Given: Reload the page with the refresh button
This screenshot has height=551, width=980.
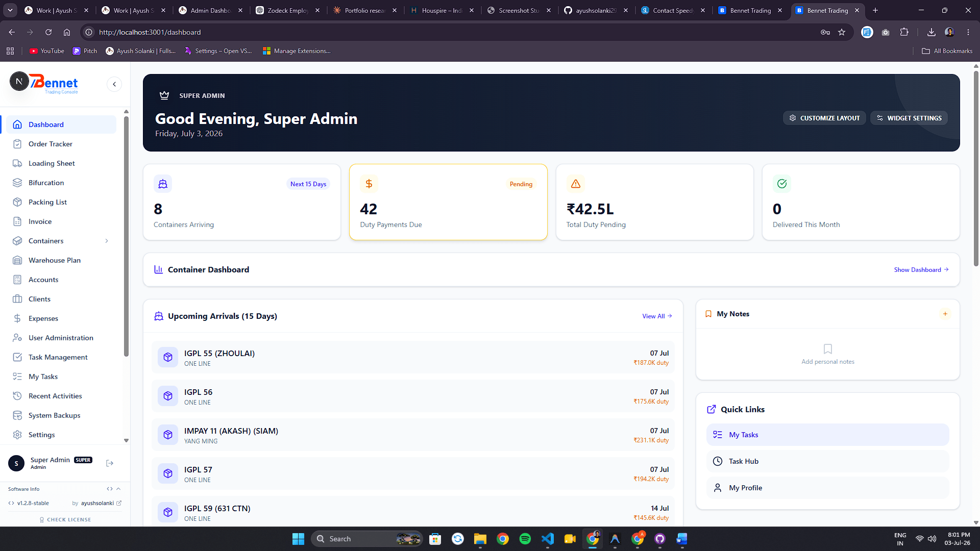Looking at the screenshot, I should [48, 32].
